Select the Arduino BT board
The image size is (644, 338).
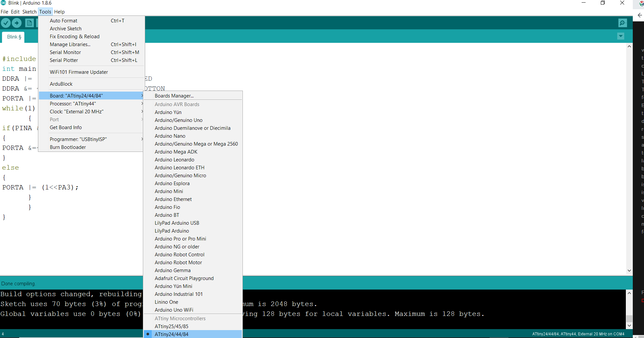click(193, 215)
